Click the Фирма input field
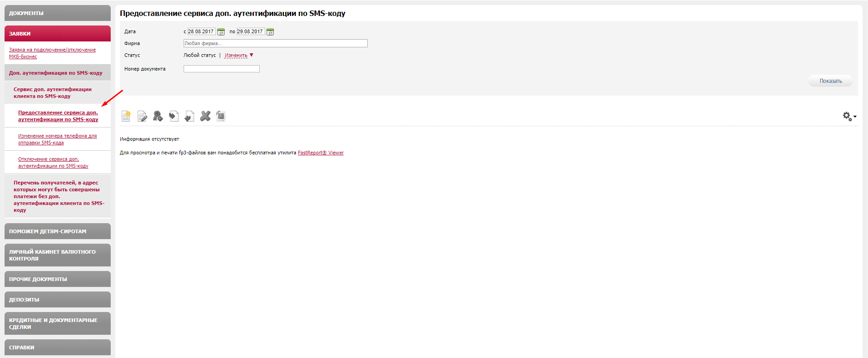868x358 pixels. [275, 43]
